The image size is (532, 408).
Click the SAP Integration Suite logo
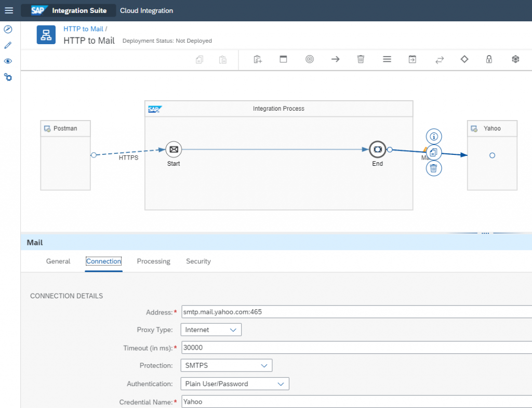69,10
